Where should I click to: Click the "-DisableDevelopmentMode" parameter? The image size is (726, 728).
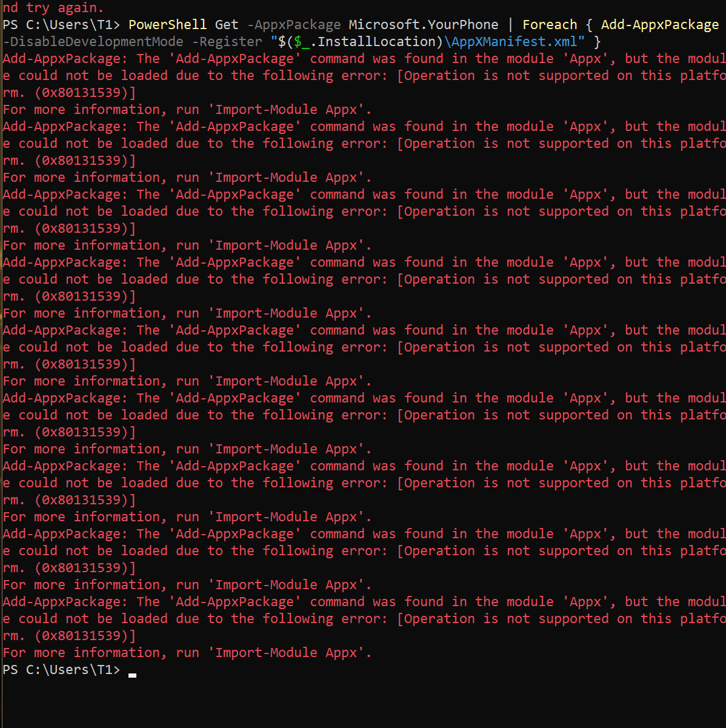tap(93, 42)
